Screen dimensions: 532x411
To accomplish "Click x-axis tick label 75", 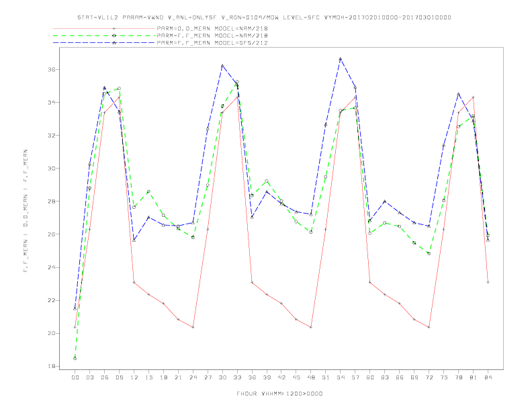I will point(444,377).
